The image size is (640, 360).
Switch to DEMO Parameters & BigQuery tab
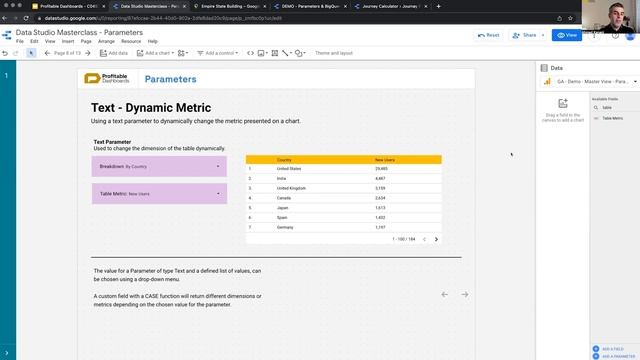point(311,7)
